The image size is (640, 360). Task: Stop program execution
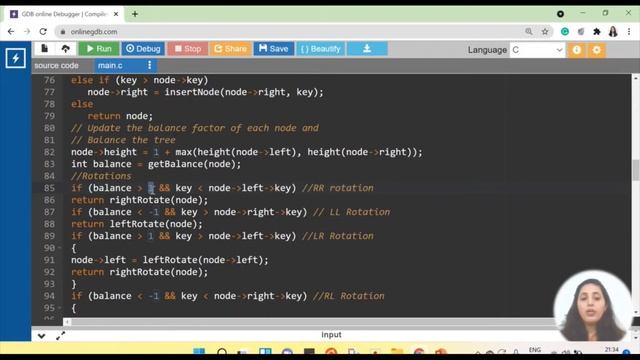click(188, 49)
